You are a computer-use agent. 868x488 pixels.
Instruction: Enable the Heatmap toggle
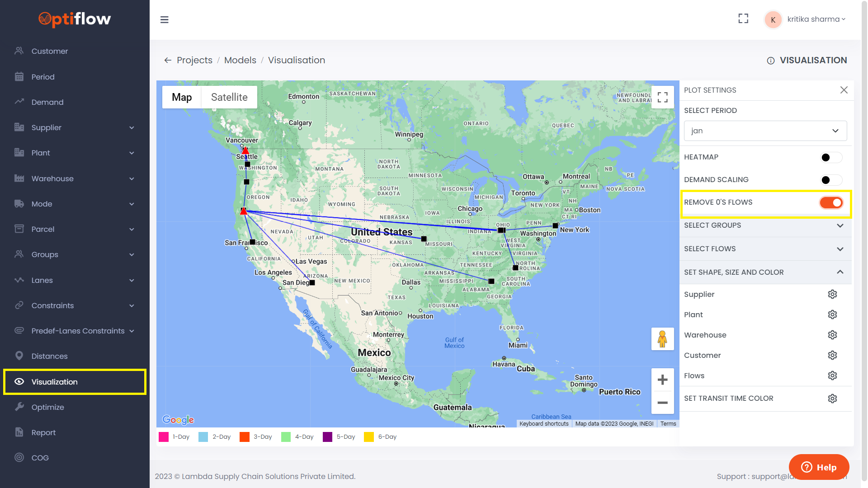point(831,158)
